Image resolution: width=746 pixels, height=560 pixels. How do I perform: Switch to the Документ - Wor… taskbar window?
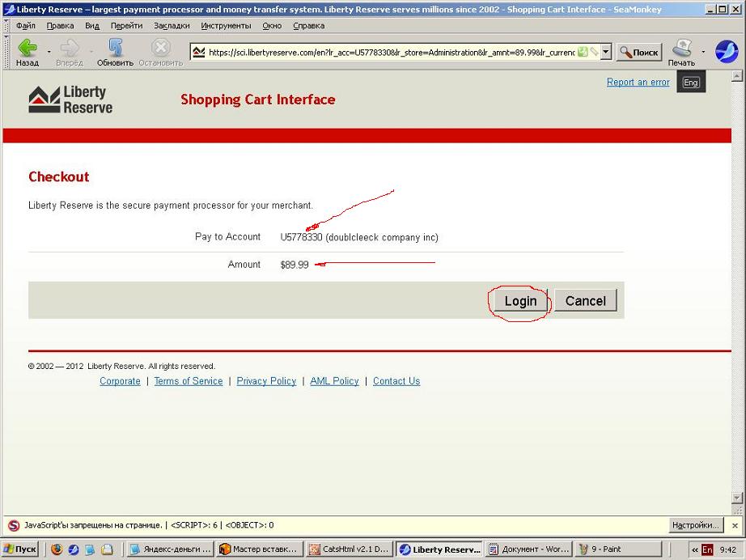528,549
